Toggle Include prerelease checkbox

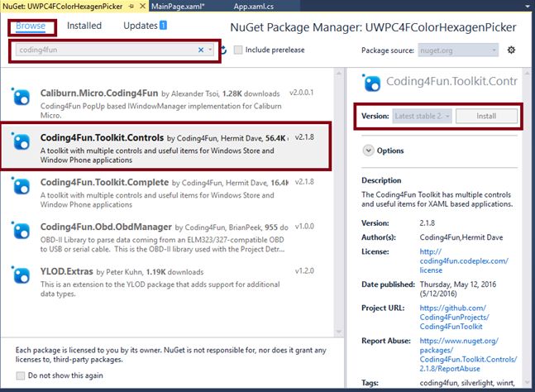click(238, 50)
